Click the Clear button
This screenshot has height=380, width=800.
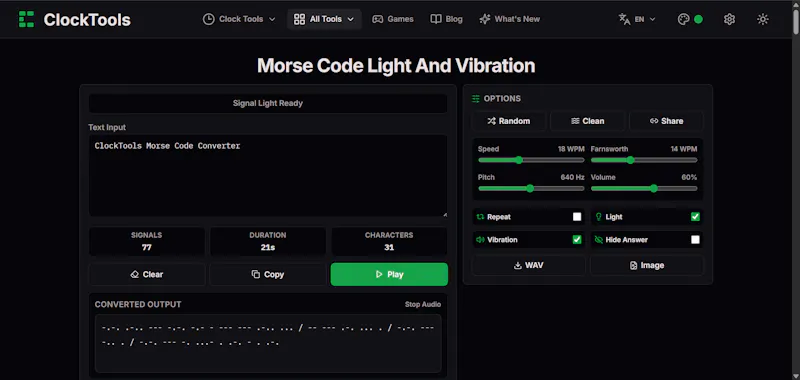[x=147, y=274]
